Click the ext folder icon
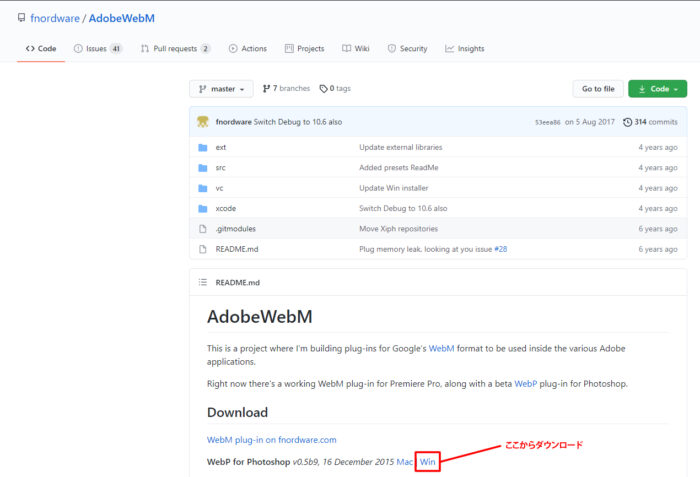Image resolution: width=700 pixels, height=477 pixels. click(x=203, y=147)
